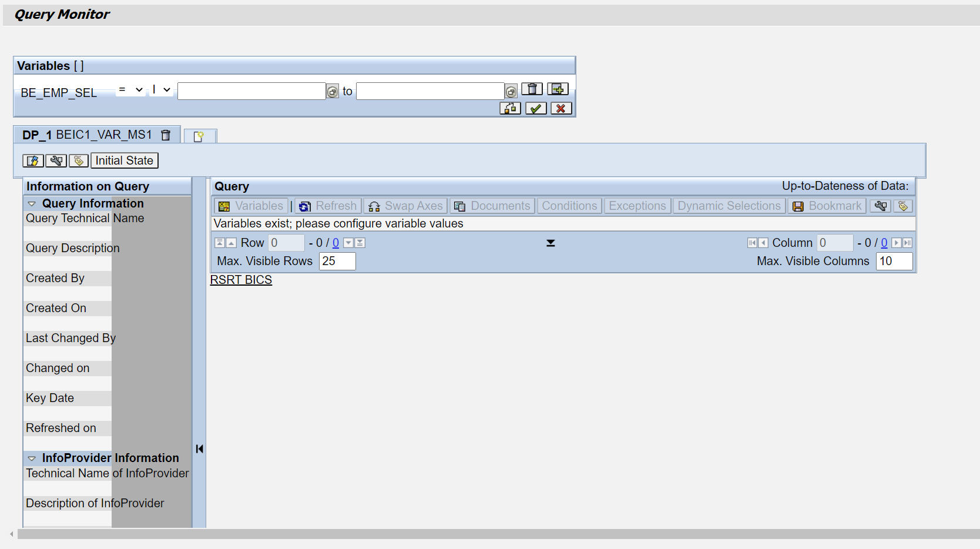Collapse the Information on Query side panel
The width and height of the screenshot is (980, 549).
200,449
